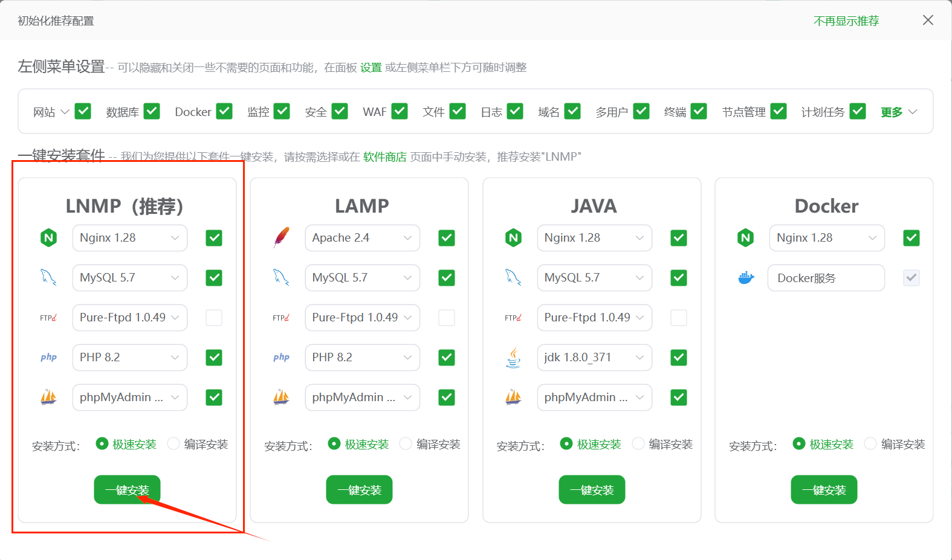Screen dimensions: 952x560
Task: Click 一键安装 button under LNMP
Action: (127, 490)
